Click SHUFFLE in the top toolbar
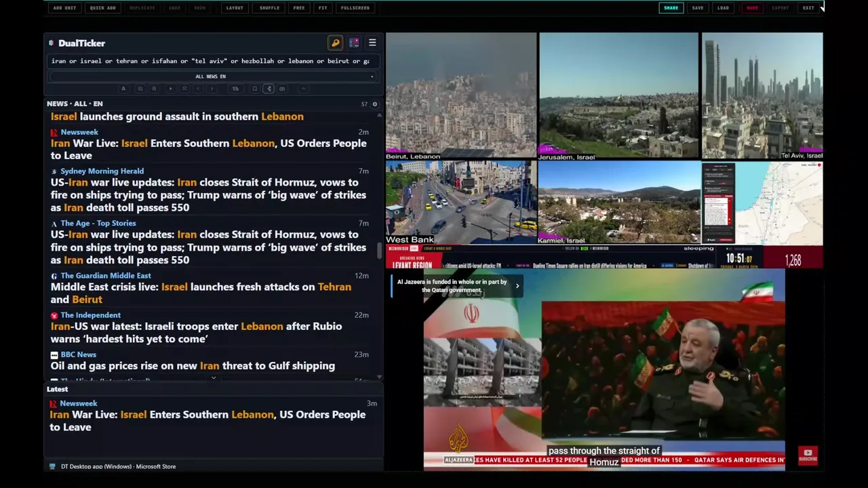The width and height of the screenshot is (868, 488). click(x=269, y=8)
